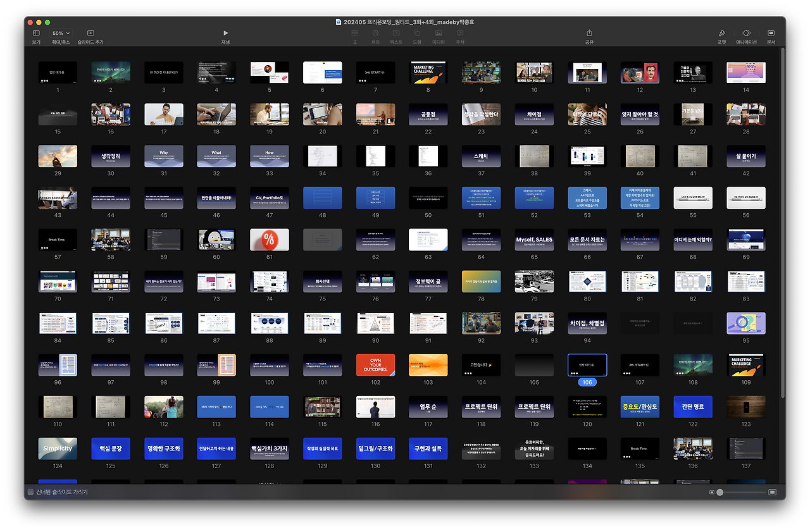Click the small thumbnail size icon

(x=712, y=492)
